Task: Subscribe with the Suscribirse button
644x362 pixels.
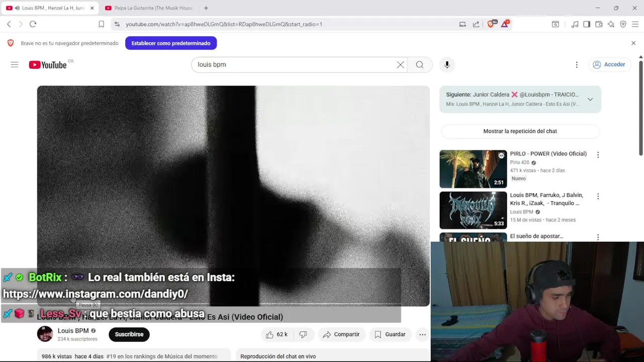Action: [x=129, y=334]
